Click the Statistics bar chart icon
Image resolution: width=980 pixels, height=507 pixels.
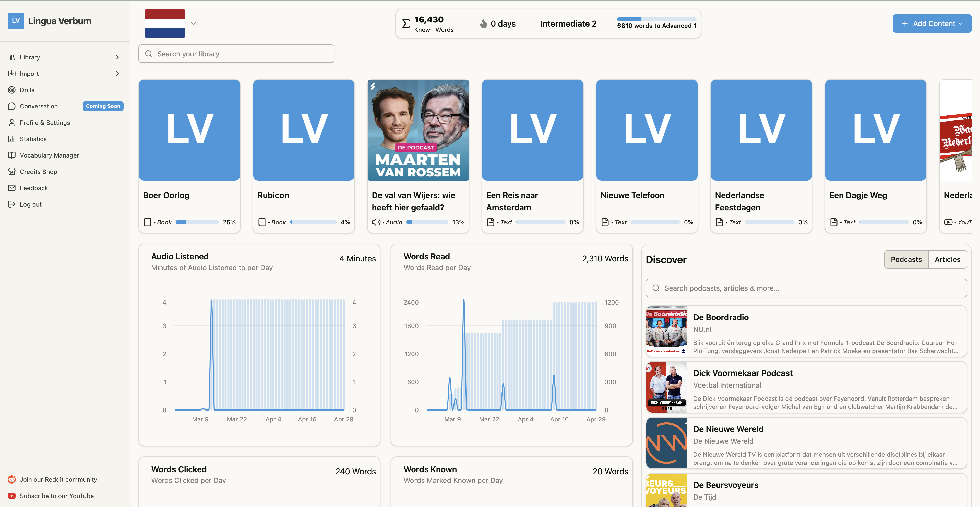point(12,139)
